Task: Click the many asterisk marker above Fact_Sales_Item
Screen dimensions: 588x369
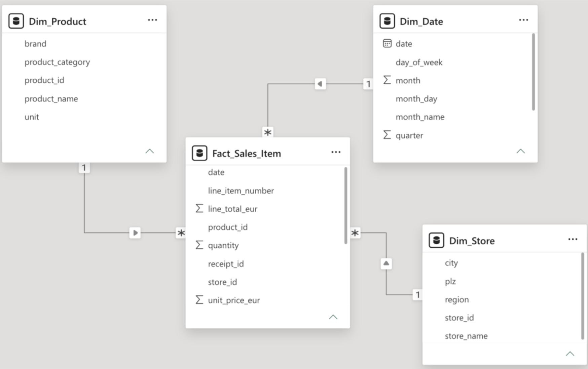Action: [x=268, y=132]
